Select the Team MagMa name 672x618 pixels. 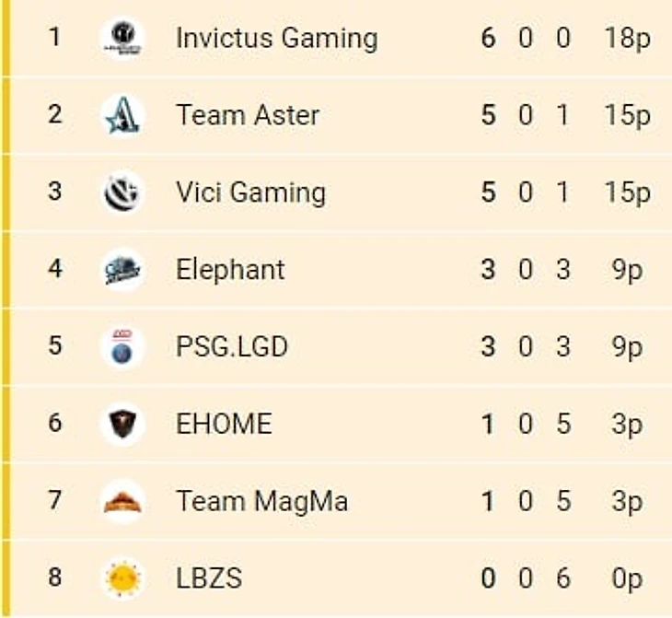tap(261, 502)
